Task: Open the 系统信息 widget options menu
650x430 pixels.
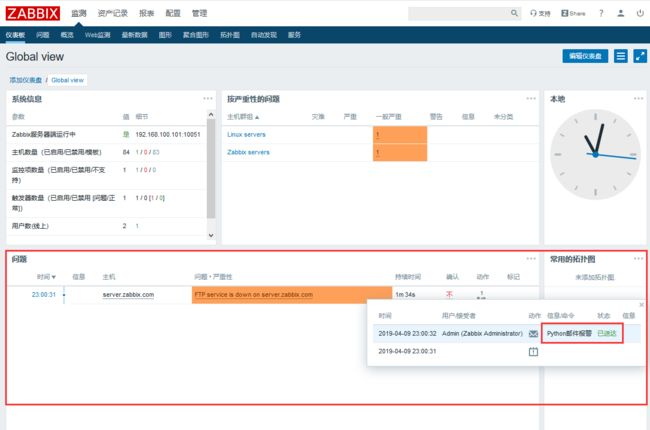Action: (208, 99)
